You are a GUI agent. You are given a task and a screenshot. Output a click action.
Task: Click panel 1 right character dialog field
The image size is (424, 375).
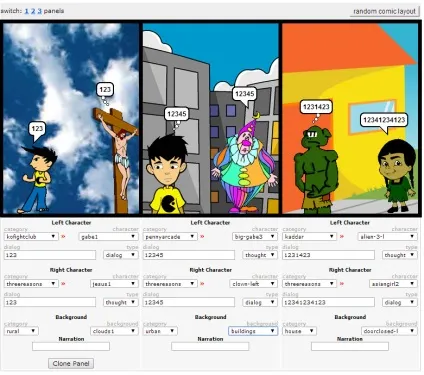(x=50, y=302)
